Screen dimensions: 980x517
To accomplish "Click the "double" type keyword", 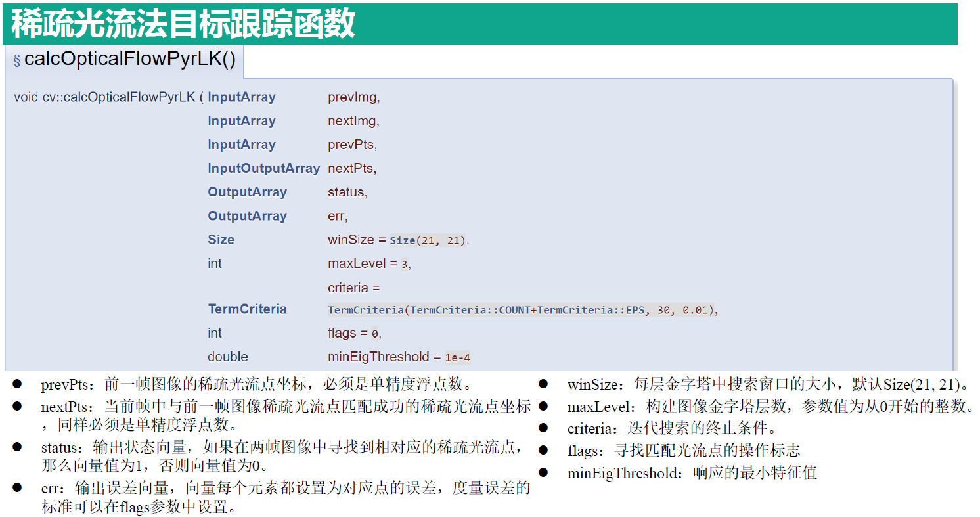I will coord(228,357).
